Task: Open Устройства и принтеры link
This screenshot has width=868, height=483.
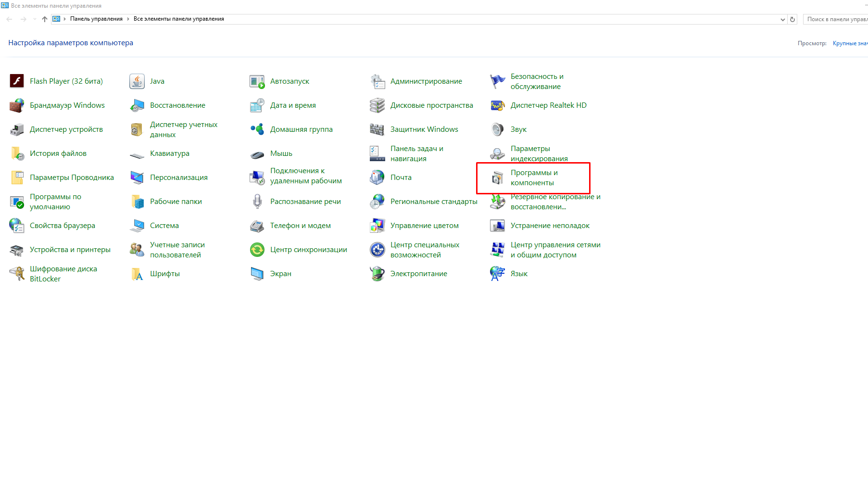Action: (x=70, y=250)
